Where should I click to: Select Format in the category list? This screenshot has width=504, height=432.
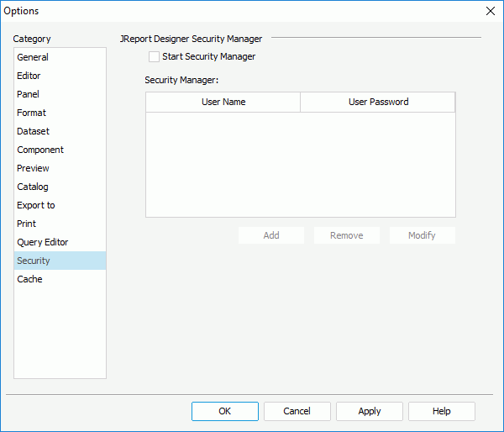(60, 113)
